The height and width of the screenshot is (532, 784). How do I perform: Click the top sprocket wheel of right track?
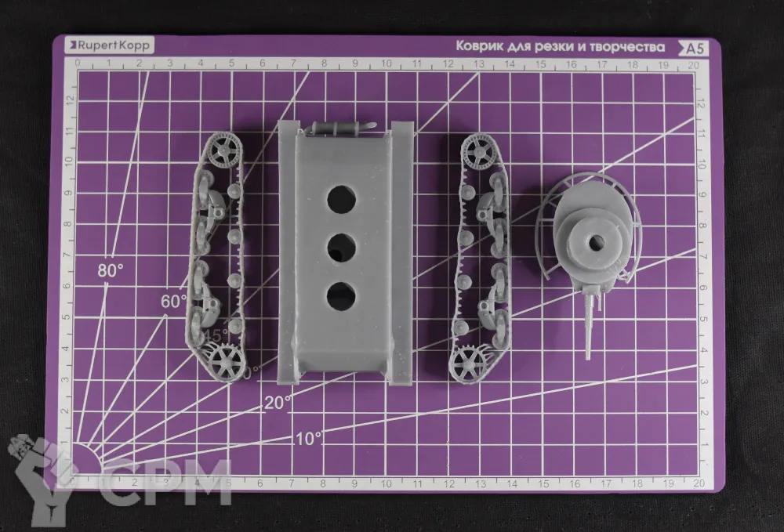click(477, 147)
